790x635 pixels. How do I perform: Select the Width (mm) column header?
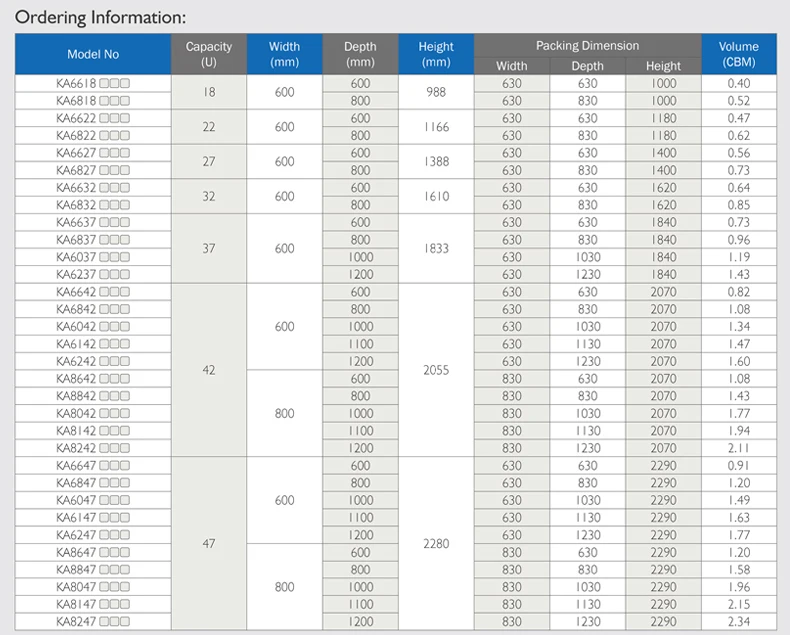284,54
